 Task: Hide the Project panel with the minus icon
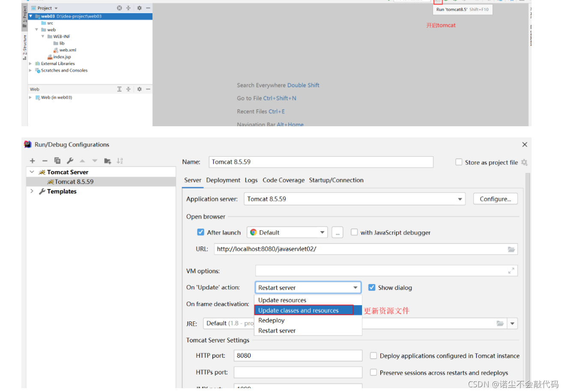point(148,8)
